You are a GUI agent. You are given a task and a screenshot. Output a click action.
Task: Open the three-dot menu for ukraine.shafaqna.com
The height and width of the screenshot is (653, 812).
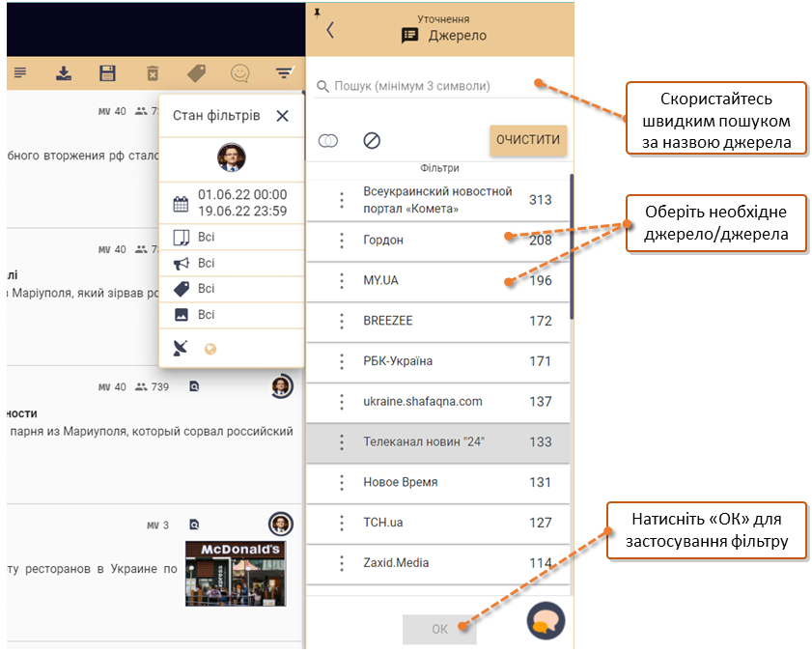point(341,402)
